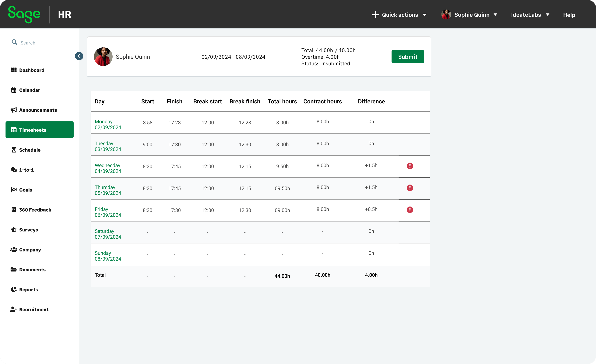This screenshot has width=596, height=364.
Task: Select the Schedule hourglass icon
Action: tap(14, 150)
